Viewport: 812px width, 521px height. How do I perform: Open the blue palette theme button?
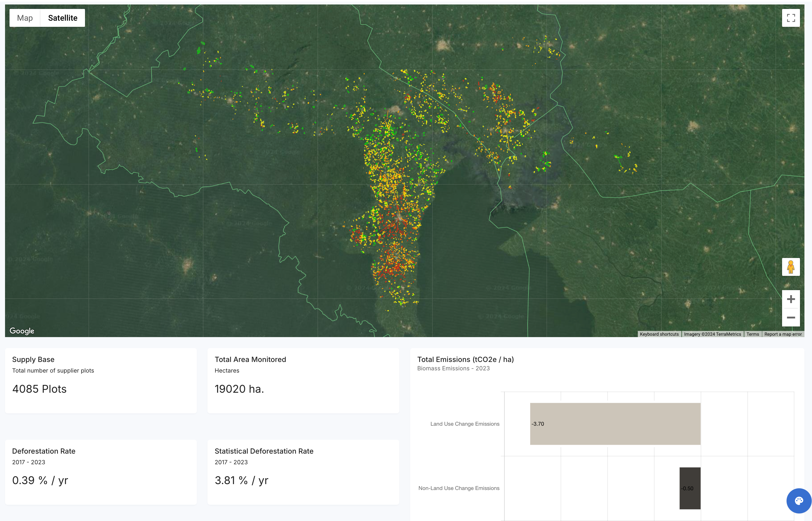coord(799,501)
